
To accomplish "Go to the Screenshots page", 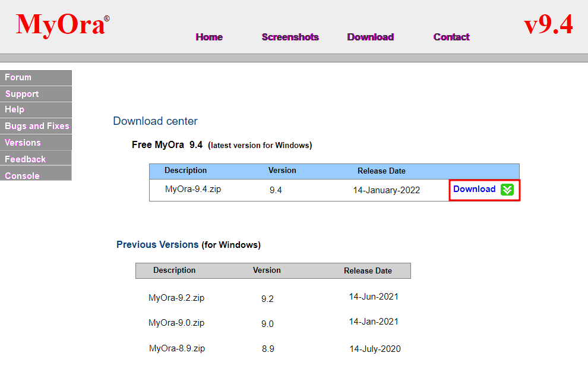I will click(x=290, y=37).
